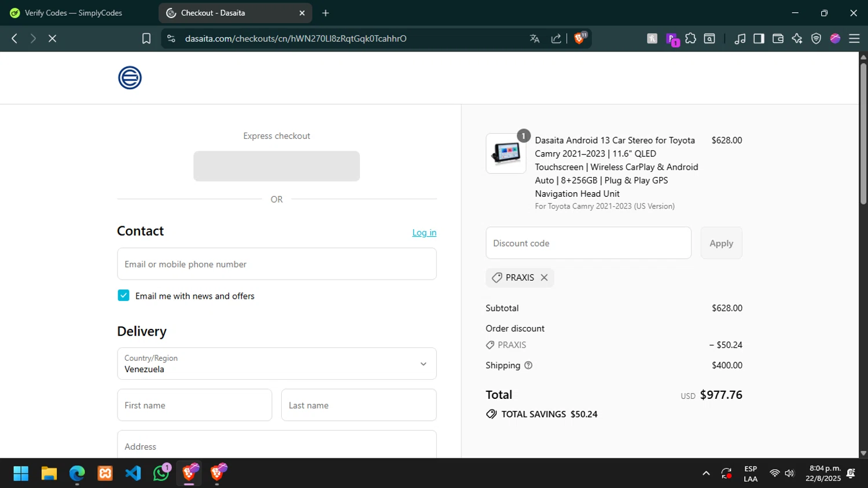The height and width of the screenshot is (488, 868).
Task: Open the Windows Start menu
Action: click(21, 474)
